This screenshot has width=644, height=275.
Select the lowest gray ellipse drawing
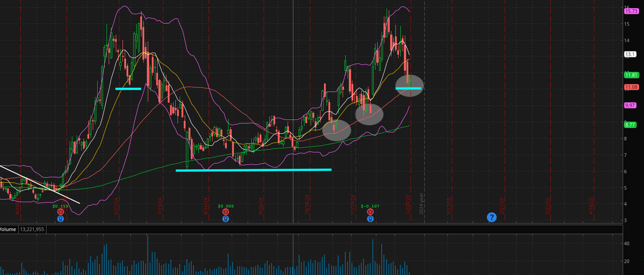pos(336,131)
